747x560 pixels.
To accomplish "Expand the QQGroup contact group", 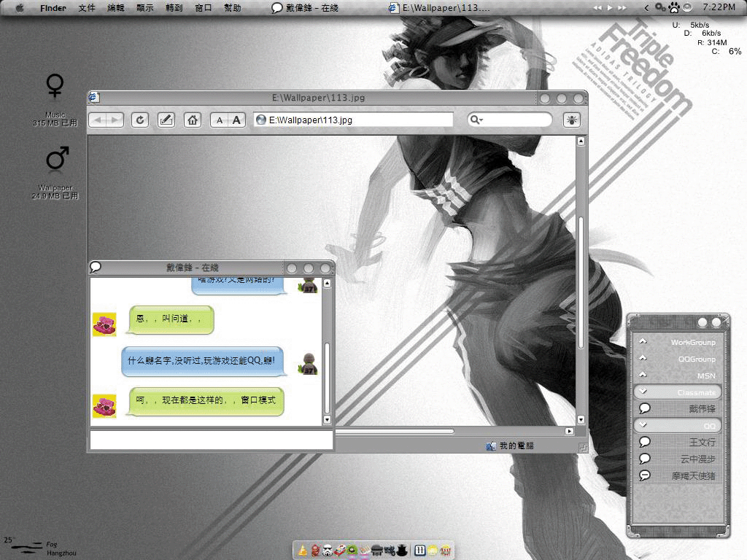I will tap(678, 359).
